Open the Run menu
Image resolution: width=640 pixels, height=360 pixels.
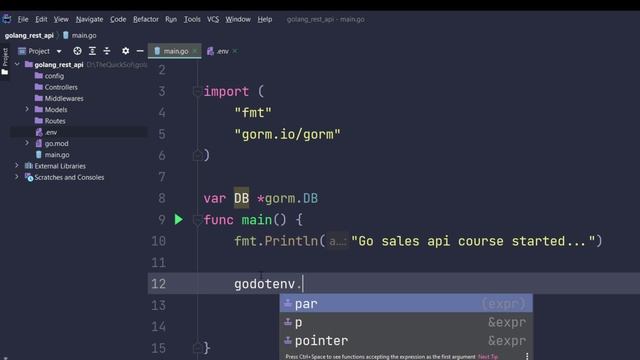(171, 19)
